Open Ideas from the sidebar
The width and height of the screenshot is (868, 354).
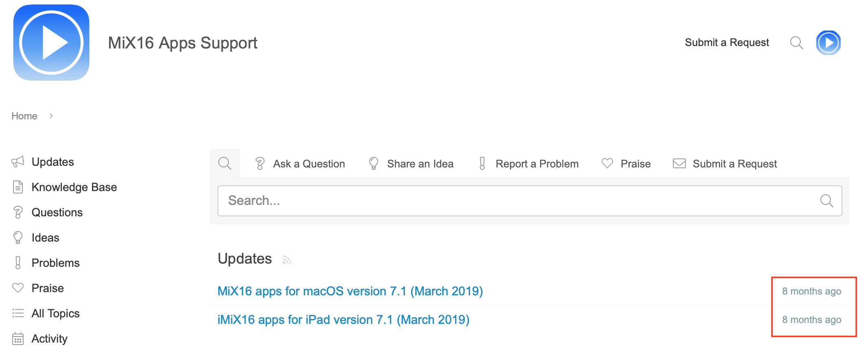(x=45, y=238)
